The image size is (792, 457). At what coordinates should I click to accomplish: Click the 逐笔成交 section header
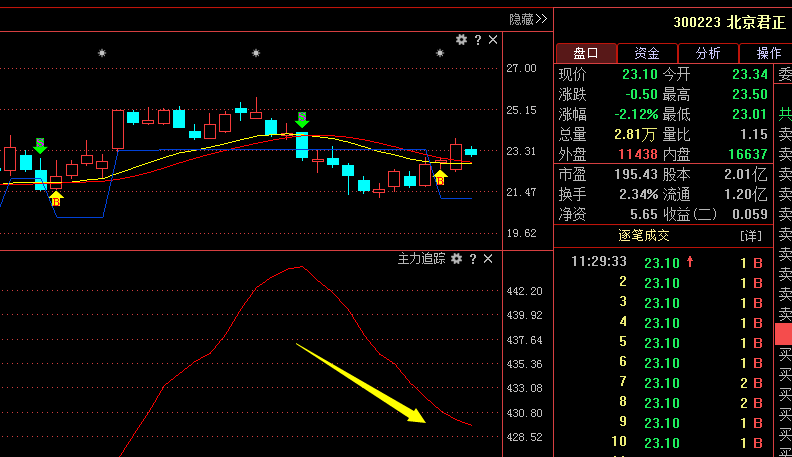pyautogui.click(x=644, y=236)
